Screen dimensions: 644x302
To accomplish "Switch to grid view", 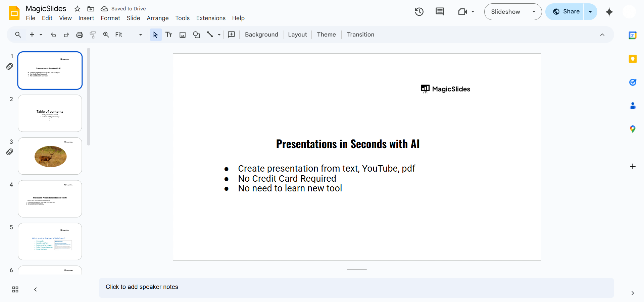I will 15,290.
